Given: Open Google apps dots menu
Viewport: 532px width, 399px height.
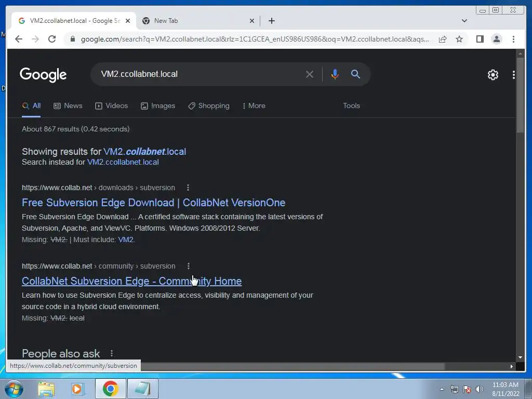Looking at the screenshot, I should pyautogui.click(x=514, y=75).
